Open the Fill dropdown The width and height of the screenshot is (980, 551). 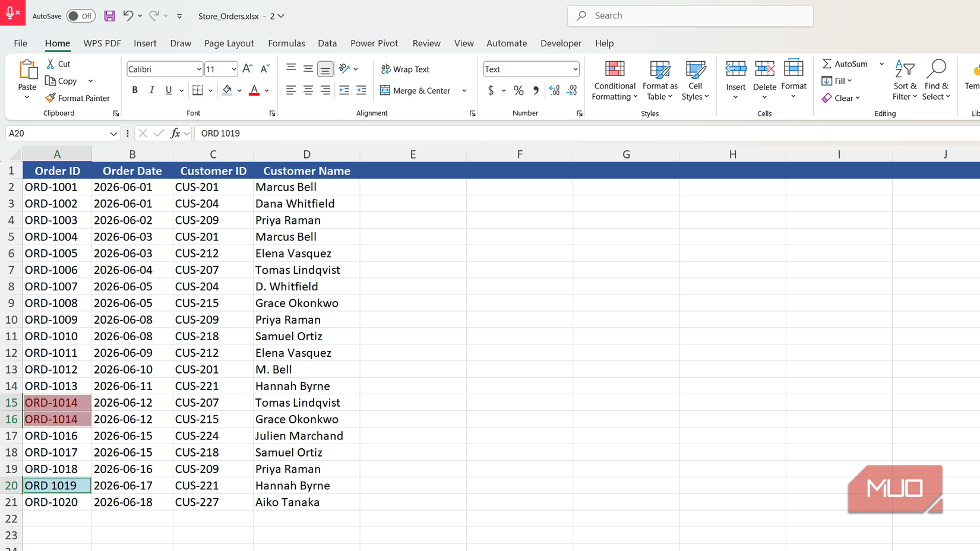click(837, 81)
